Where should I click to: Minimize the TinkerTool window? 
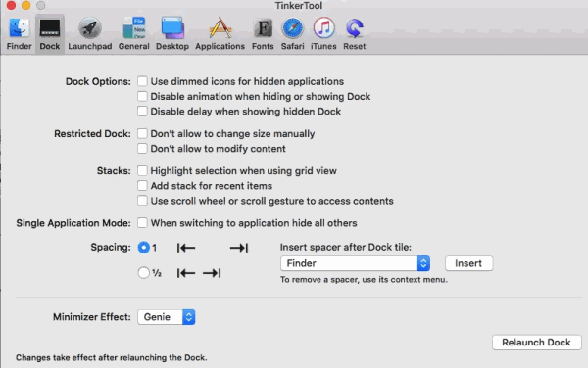point(25,5)
